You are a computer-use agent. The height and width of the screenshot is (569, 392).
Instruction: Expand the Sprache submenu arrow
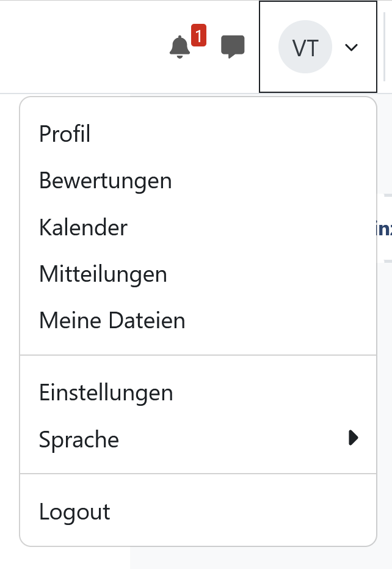[x=353, y=438]
